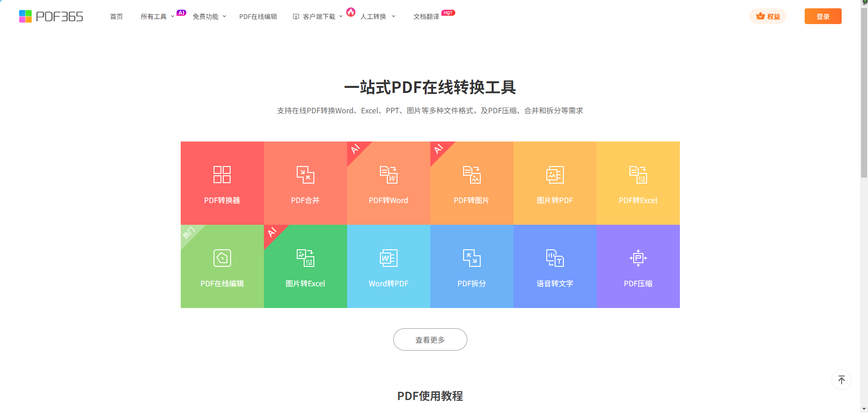Open the 图片转Excel tool
The height and width of the screenshot is (413, 868).
pyautogui.click(x=305, y=266)
